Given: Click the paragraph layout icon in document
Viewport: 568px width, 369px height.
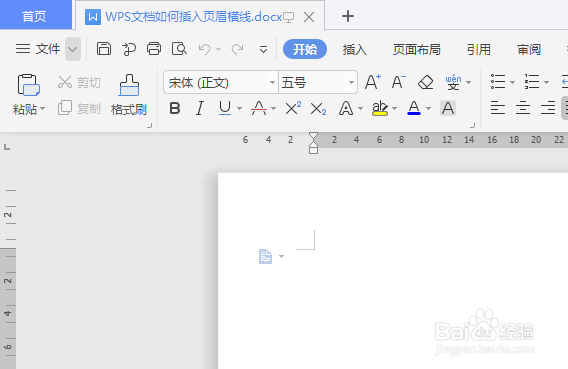Looking at the screenshot, I should 266,256.
